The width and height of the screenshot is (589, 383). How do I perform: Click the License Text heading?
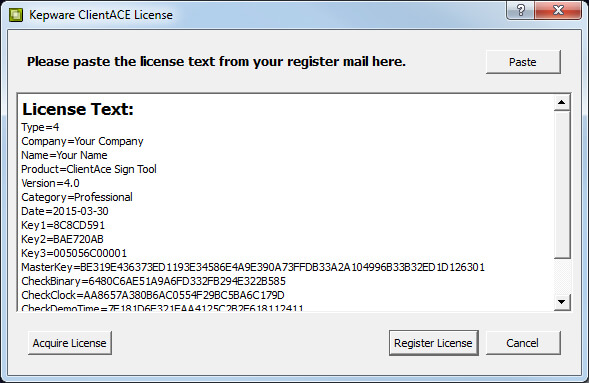[x=78, y=109]
